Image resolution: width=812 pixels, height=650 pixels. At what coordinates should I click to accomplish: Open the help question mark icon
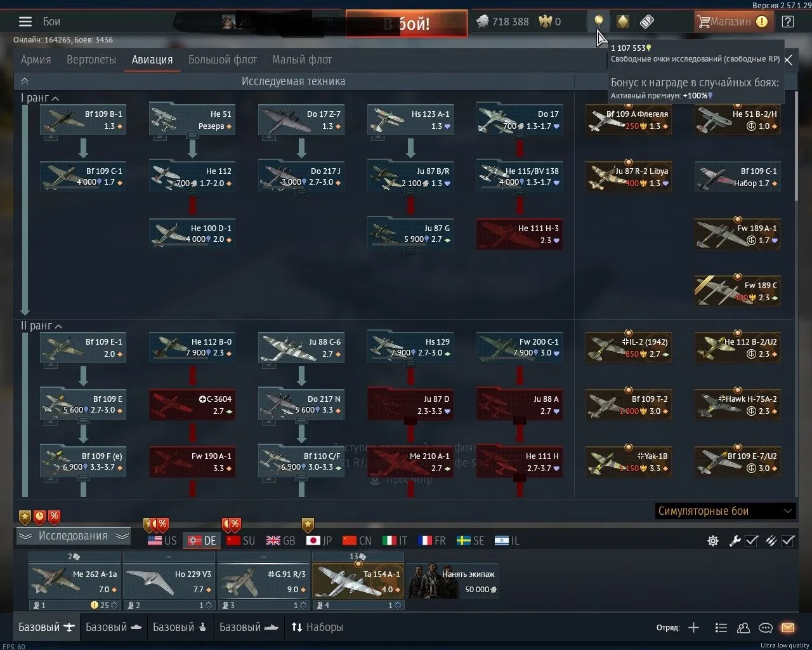click(787, 22)
